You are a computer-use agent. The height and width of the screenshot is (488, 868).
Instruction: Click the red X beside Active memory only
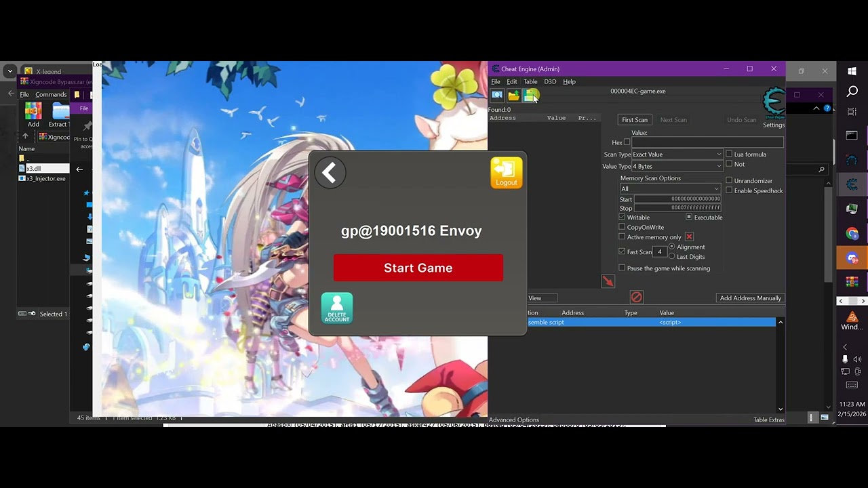pyautogui.click(x=689, y=237)
